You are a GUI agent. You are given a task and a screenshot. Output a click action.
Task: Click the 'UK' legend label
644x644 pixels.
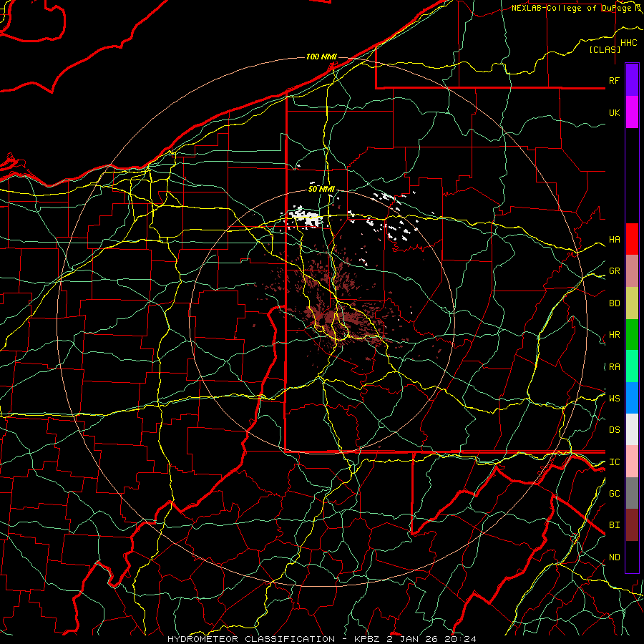pyautogui.click(x=614, y=112)
